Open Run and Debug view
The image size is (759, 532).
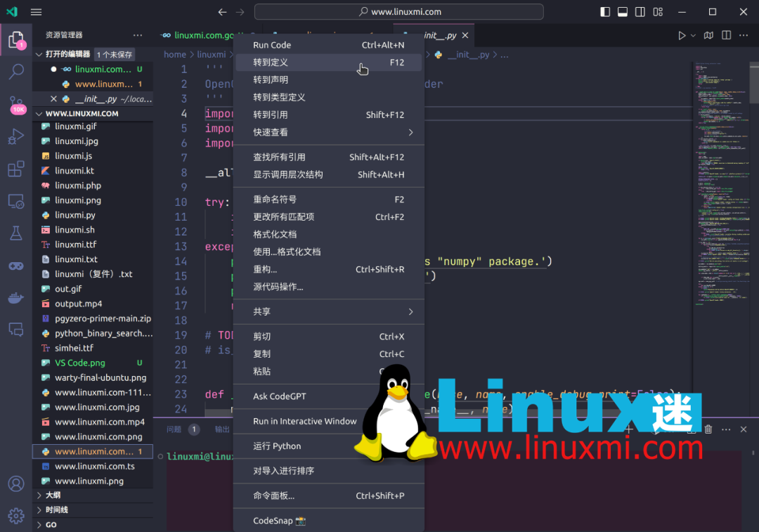pos(16,137)
